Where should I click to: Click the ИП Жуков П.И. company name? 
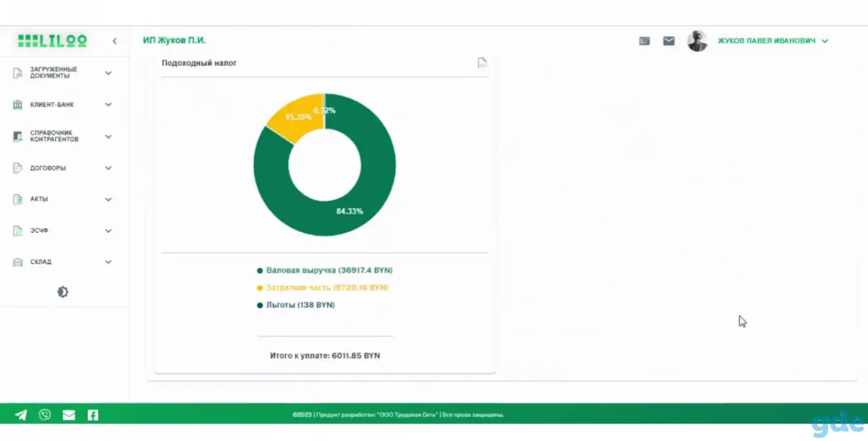[x=174, y=41]
